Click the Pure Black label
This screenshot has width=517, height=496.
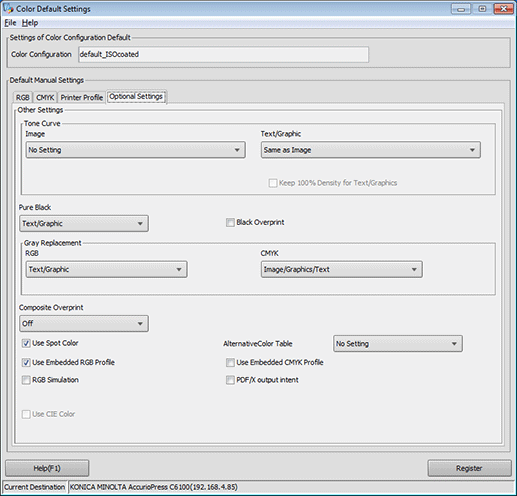pyautogui.click(x=35, y=207)
